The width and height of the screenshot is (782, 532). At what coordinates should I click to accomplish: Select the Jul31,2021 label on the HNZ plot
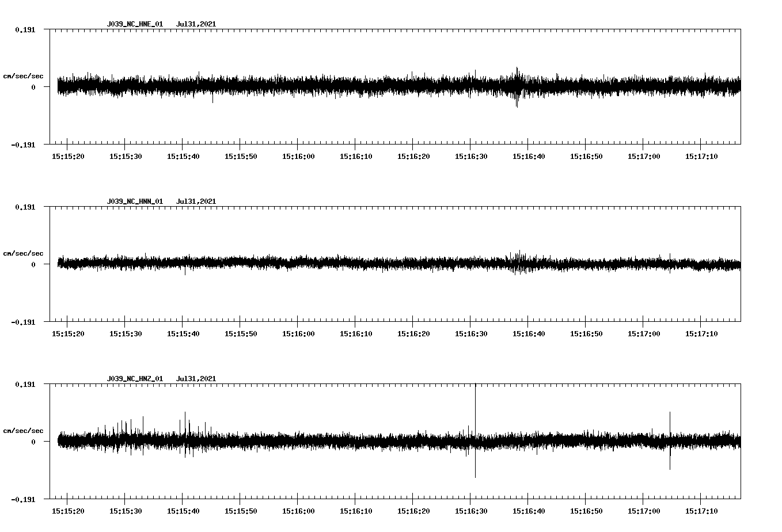[x=196, y=379]
